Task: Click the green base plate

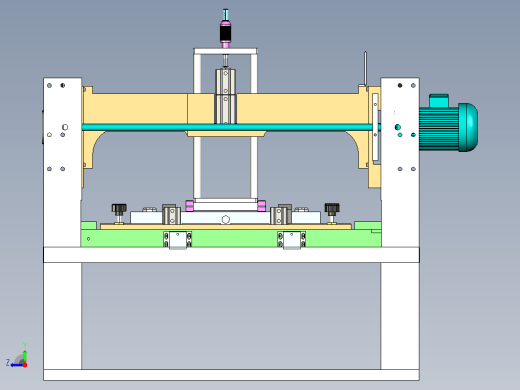Action: pos(231,238)
